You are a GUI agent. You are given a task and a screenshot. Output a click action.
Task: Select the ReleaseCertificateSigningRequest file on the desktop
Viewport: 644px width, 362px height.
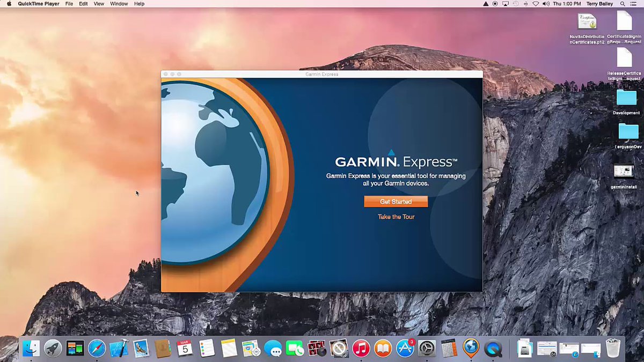pos(624,64)
